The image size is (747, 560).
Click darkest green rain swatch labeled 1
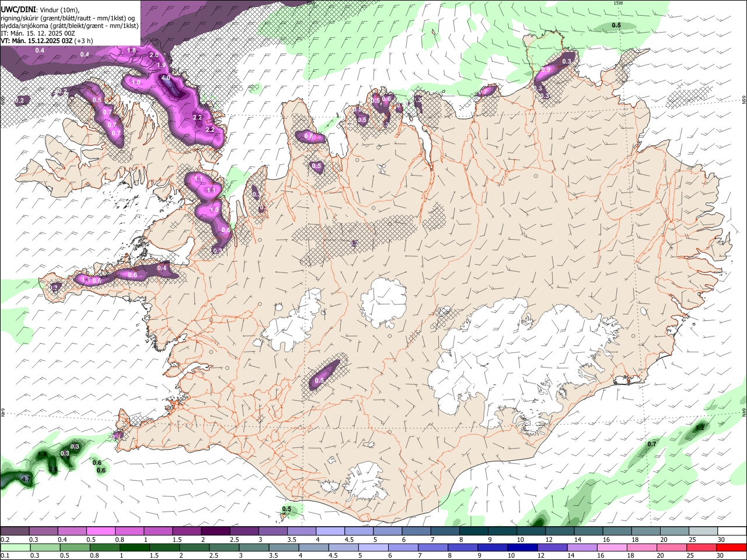tap(135, 547)
